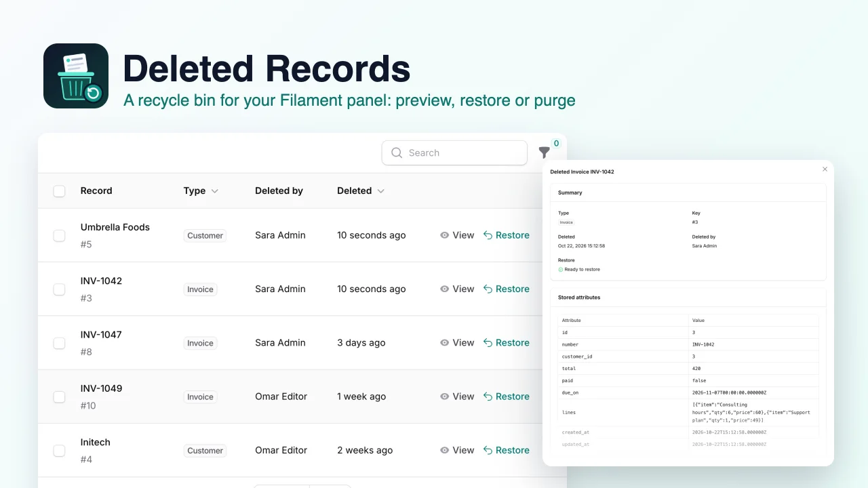868x488 pixels.
Task: Click the Customer badge for Umbrella Foods
Action: click(x=205, y=236)
